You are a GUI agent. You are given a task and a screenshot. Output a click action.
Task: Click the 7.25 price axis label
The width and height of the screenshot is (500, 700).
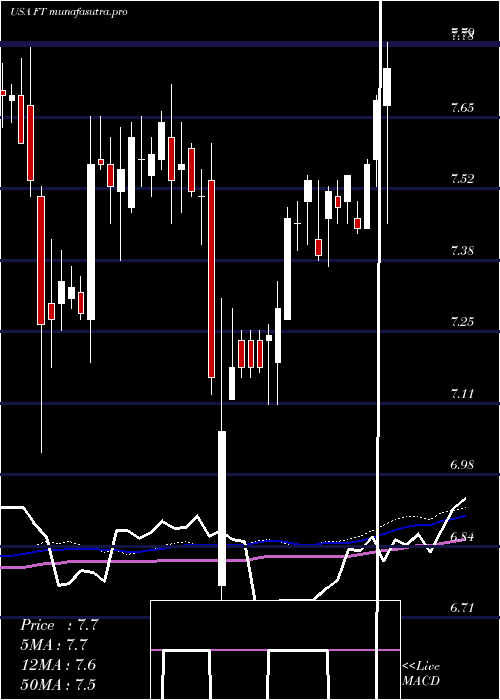tap(462, 321)
